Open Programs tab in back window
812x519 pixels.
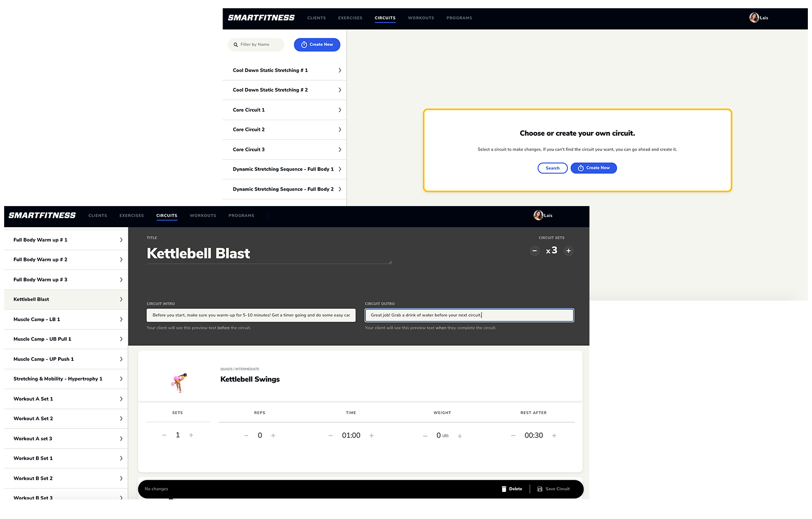(459, 18)
